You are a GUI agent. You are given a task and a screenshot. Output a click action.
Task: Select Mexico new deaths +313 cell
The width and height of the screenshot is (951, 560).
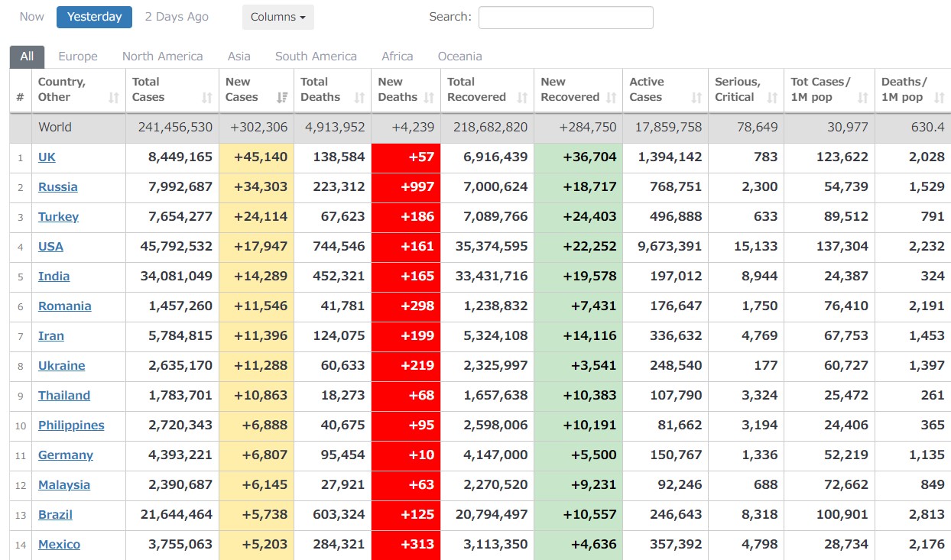click(x=406, y=545)
